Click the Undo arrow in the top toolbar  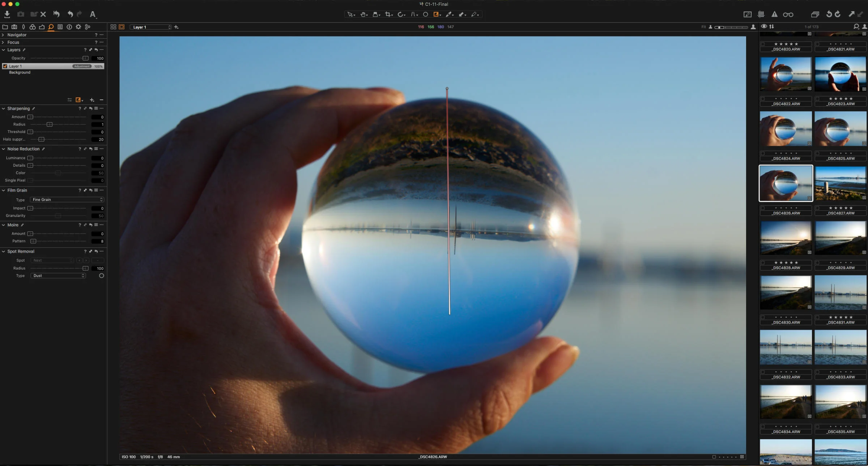pos(70,14)
